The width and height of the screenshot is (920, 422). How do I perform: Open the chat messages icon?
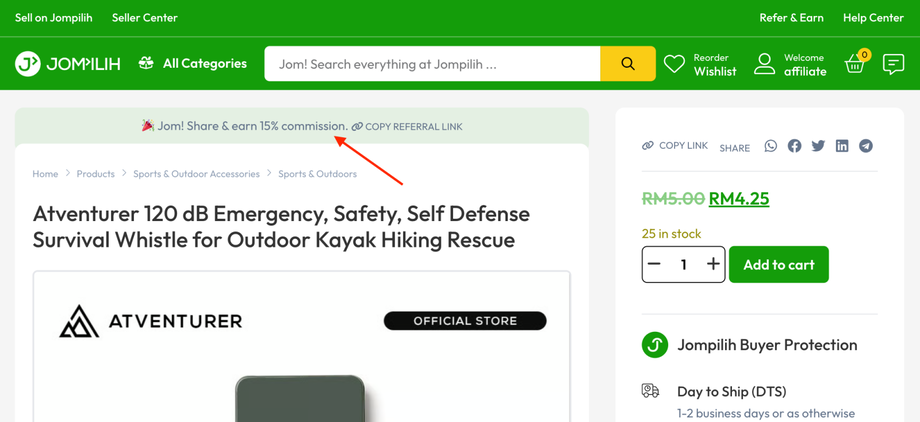[893, 63]
